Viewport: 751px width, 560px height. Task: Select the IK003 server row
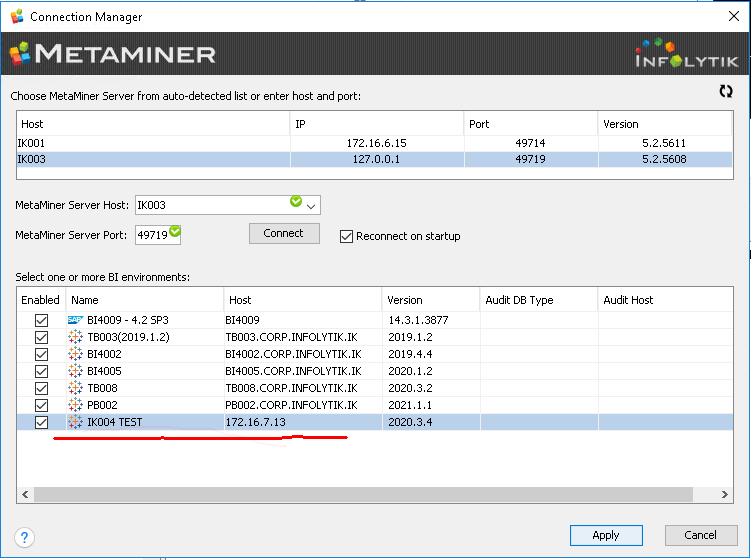pyautogui.click(x=375, y=159)
